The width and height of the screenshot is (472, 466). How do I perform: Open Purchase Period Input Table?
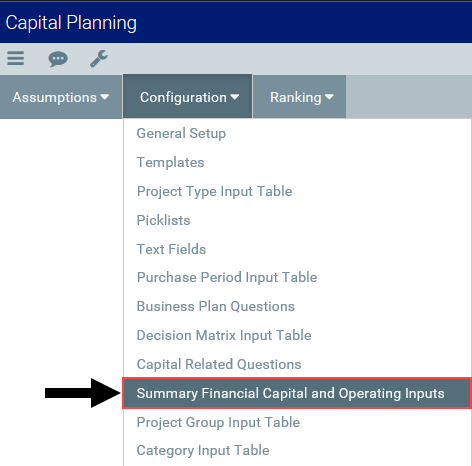227,277
